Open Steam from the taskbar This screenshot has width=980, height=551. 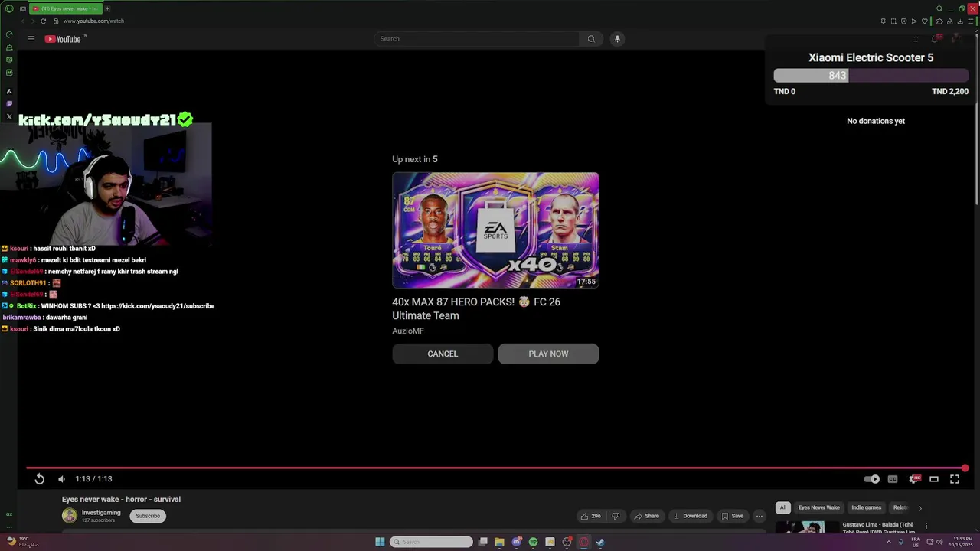point(599,542)
